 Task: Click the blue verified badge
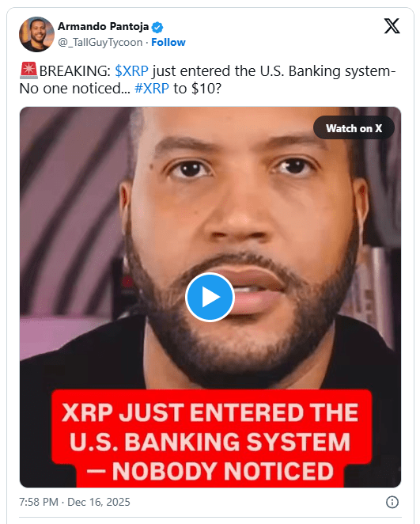pyautogui.click(x=157, y=27)
